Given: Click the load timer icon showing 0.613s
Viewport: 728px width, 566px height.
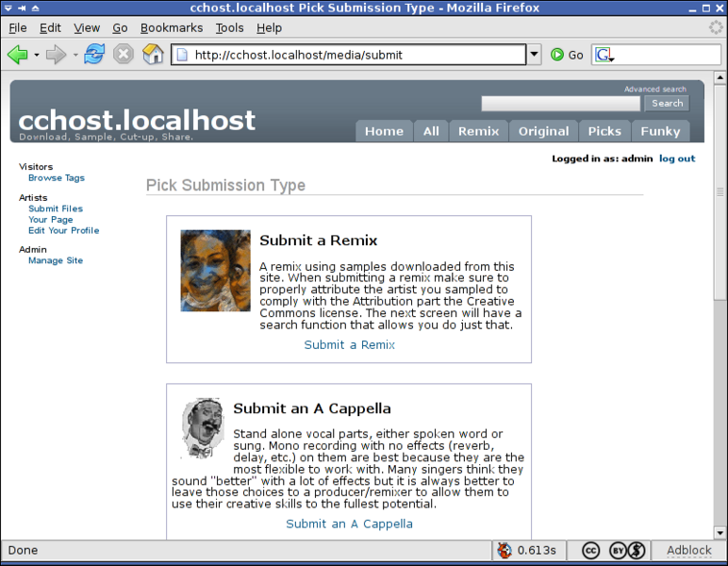Looking at the screenshot, I should pos(505,551).
